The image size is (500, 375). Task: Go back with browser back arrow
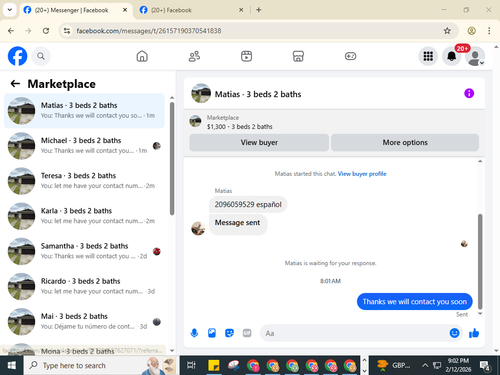coord(11,31)
